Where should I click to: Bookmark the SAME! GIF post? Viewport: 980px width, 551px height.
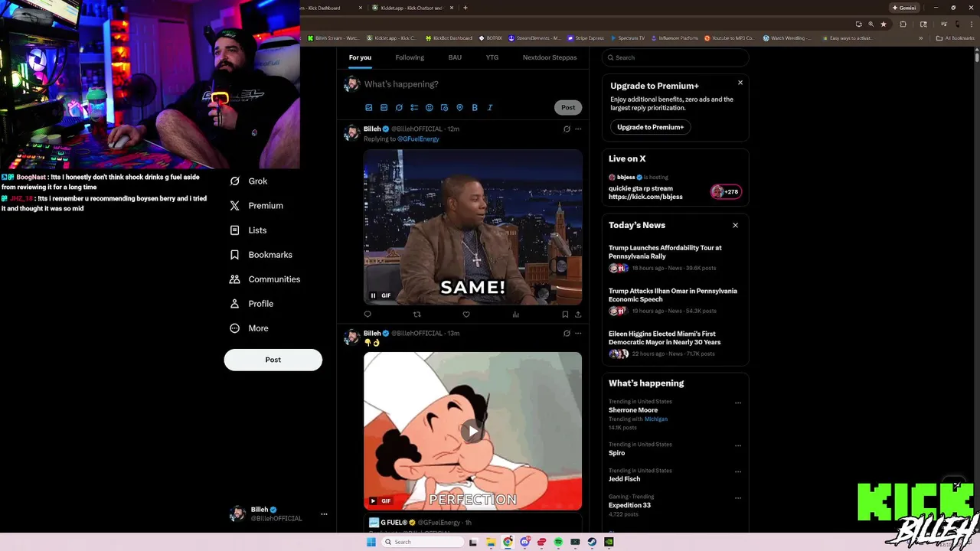point(565,315)
